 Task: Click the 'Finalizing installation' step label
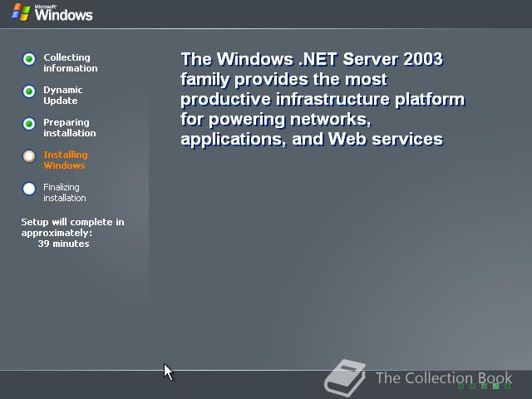click(x=65, y=192)
